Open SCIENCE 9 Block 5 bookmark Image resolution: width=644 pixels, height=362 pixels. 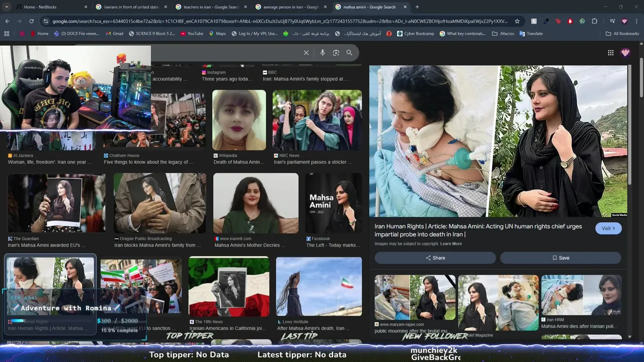(152, 34)
